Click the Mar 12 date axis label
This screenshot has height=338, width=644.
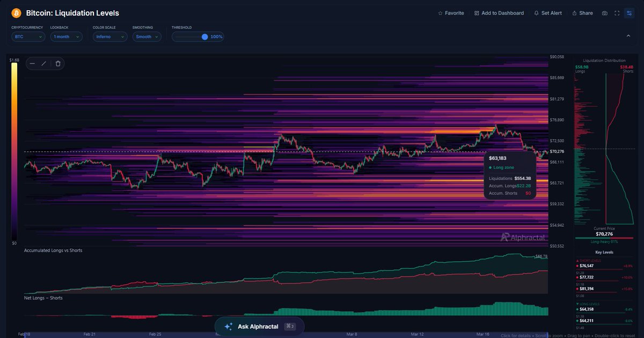coord(418,334)
